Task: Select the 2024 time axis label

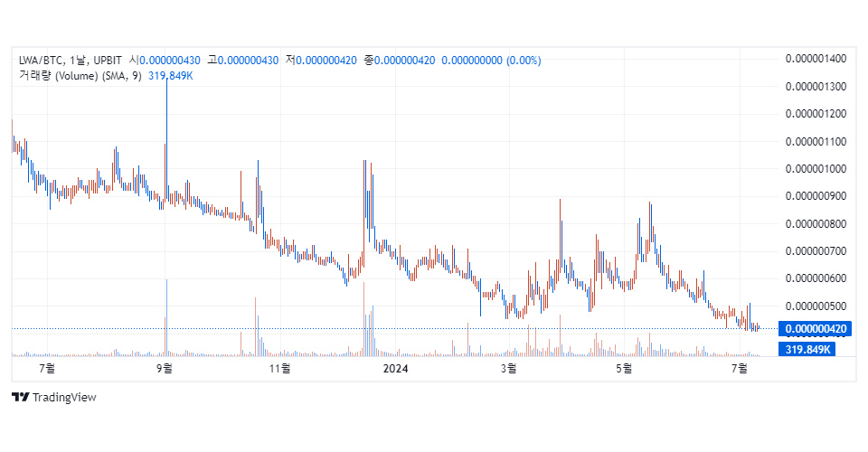Action: click(396, 368)
